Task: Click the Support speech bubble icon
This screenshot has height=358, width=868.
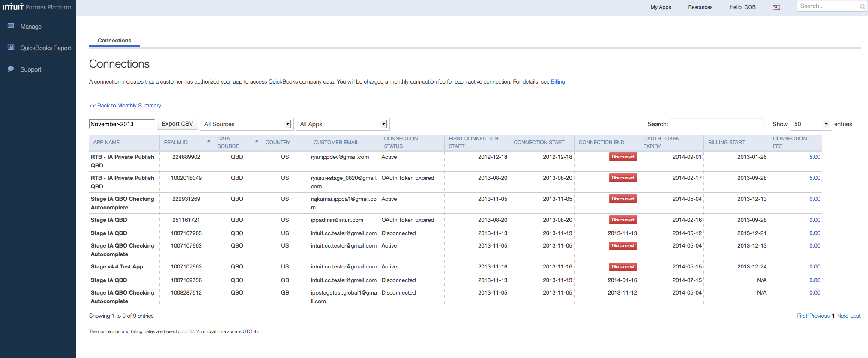Action: point(11,69)
